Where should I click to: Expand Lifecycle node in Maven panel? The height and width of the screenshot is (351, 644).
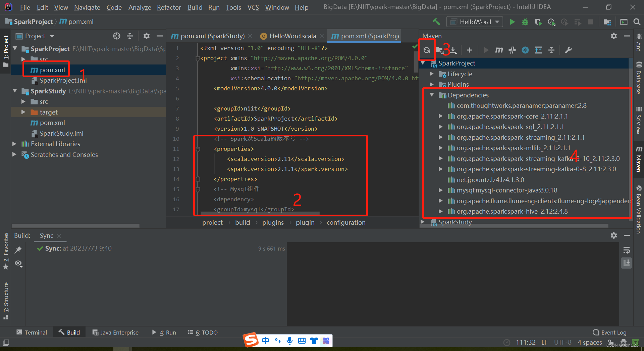pos(432,74)
